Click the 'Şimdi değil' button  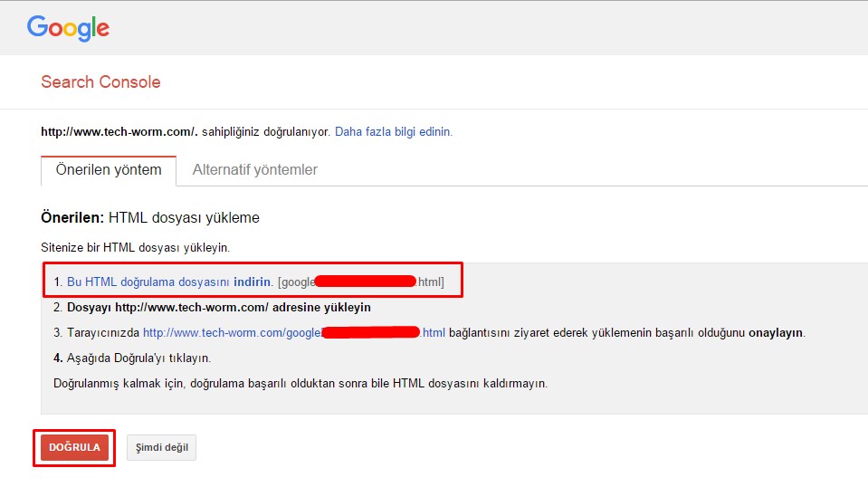pyautogui.click(x=161, y=447)
